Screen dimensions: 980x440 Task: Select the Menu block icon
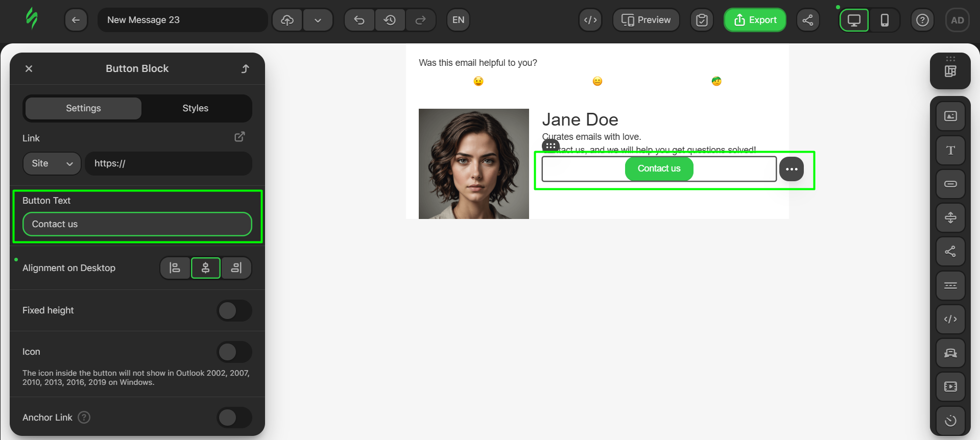[x=950, y=285]
